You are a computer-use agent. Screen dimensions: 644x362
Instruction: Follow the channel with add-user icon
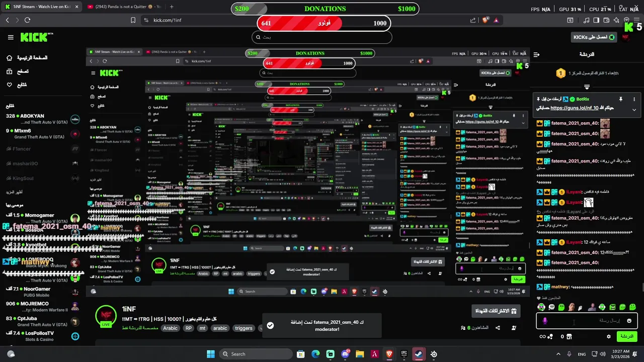[514, 328]
